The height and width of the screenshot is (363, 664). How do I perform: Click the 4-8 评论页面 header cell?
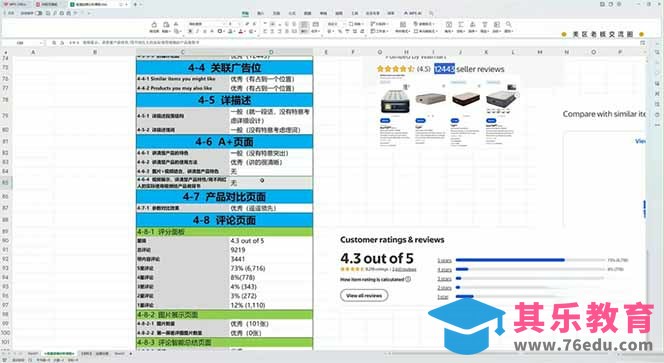tap(224, 220)
